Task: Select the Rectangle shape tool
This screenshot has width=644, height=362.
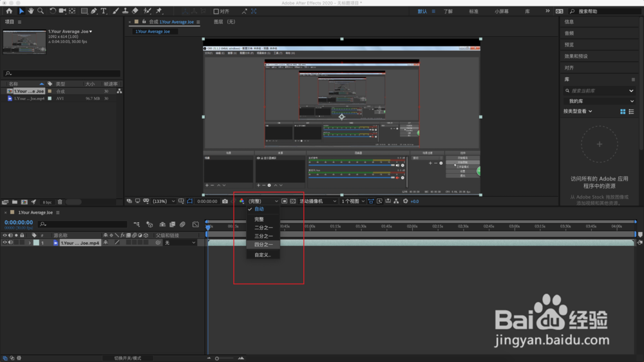Action: pyautogui.click(x=84, y=11)
